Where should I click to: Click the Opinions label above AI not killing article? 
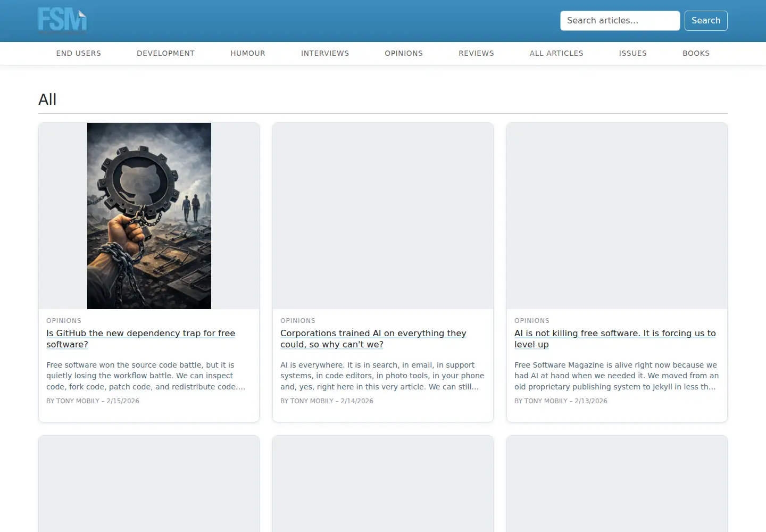[x=532, y=321]
